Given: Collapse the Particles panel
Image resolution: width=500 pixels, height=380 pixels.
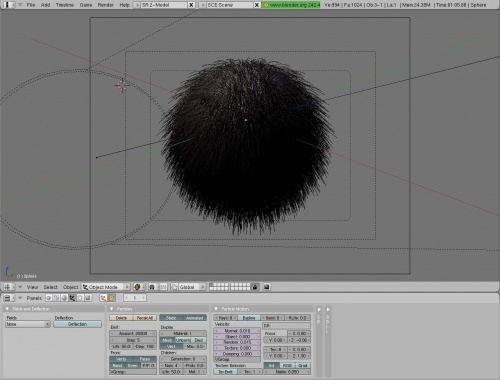Looking at the screenshot, I should (x=112, y=309).
